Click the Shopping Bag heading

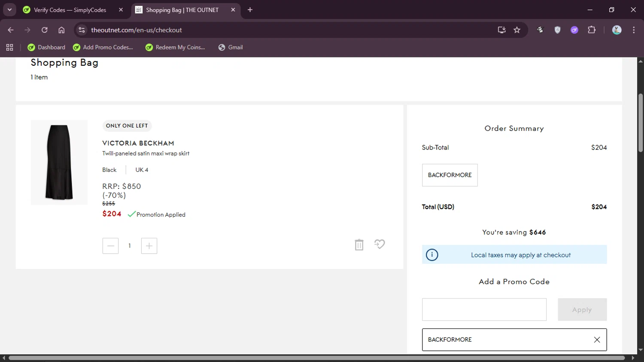click(64, 63)
